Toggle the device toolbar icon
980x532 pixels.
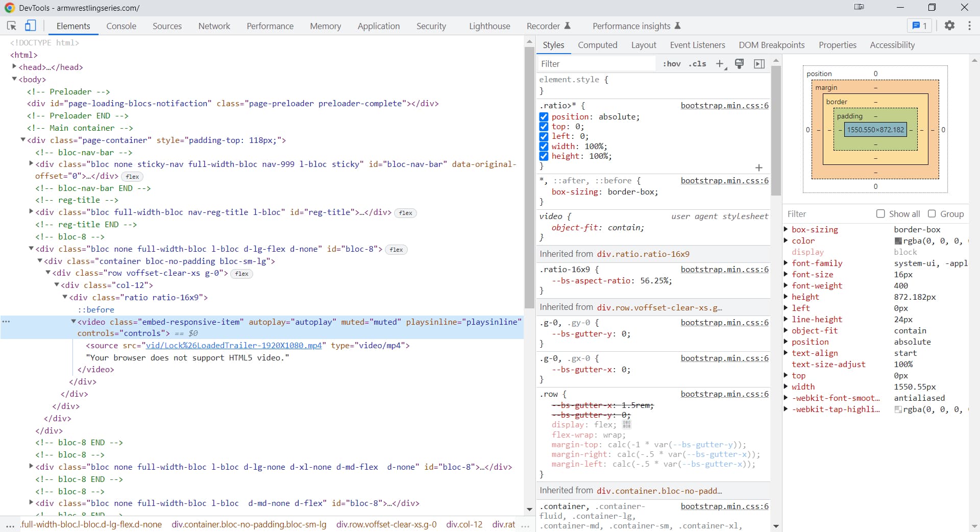tap(31, 26)
